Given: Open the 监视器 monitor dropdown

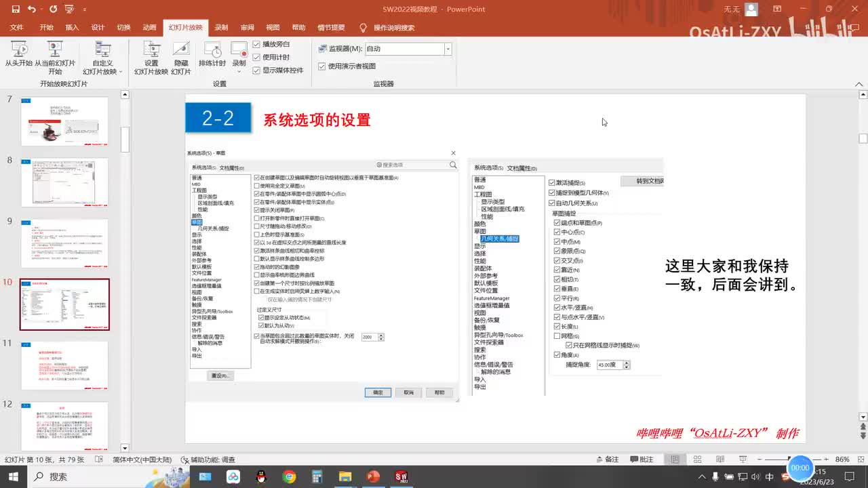Looking at the screenshot, I should pyautogui.click(x=448, y=49).
